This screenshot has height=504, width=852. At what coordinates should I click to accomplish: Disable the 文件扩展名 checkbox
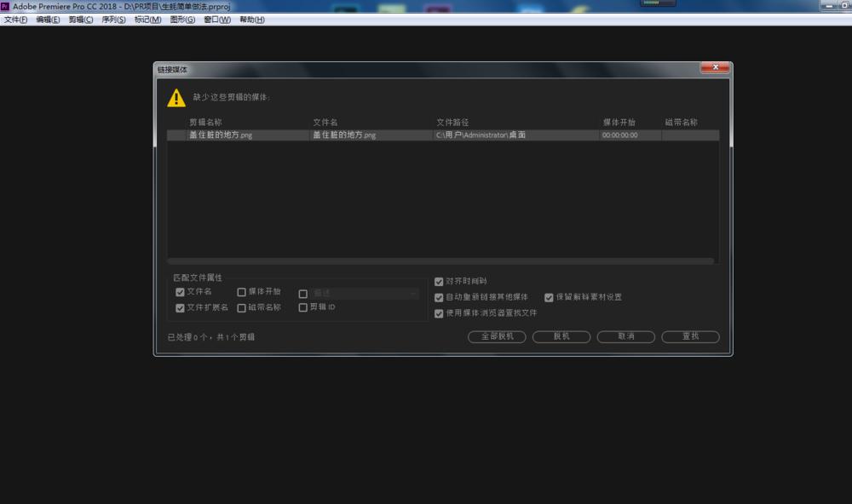click(180, 307)
